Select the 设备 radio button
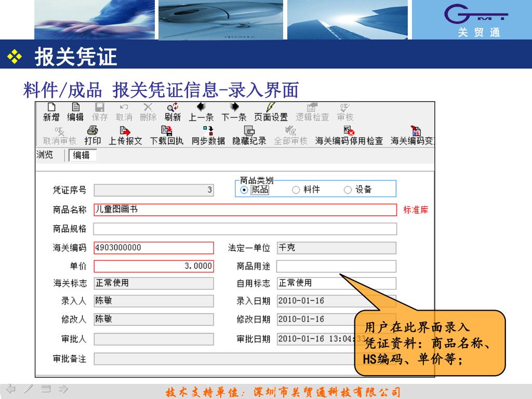This screenshot has width=532, height=399. pos(348,190)
